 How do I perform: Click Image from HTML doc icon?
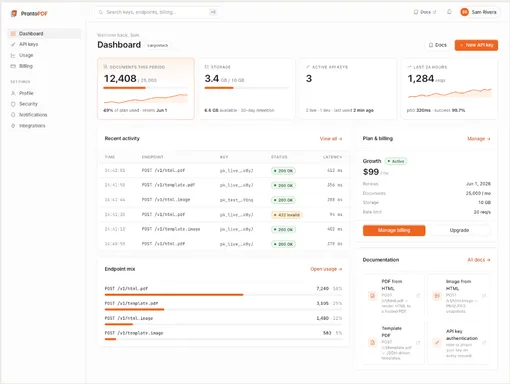tap(437, 296)
